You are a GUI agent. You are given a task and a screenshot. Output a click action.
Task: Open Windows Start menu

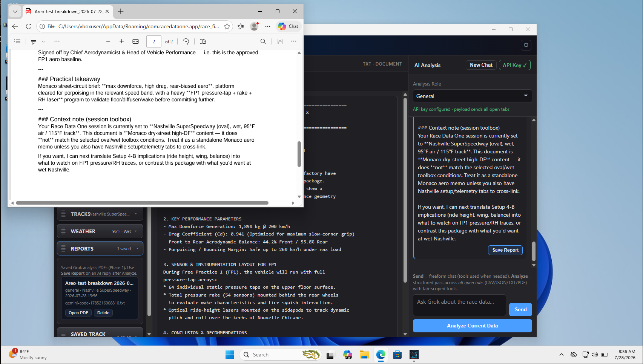230,355
